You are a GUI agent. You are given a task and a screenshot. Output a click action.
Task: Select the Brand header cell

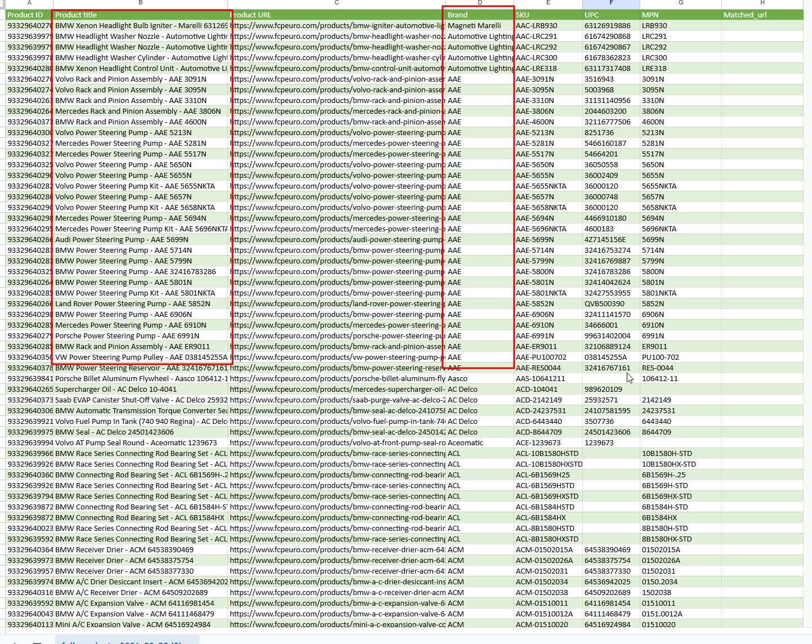pyautogui.click(x=480, y=15)
